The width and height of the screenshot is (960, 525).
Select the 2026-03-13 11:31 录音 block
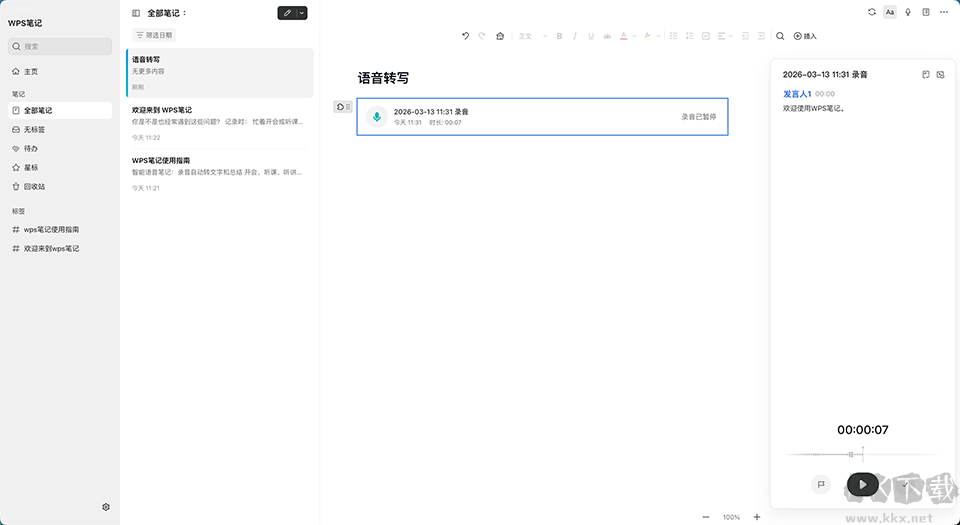click(542, 116)
